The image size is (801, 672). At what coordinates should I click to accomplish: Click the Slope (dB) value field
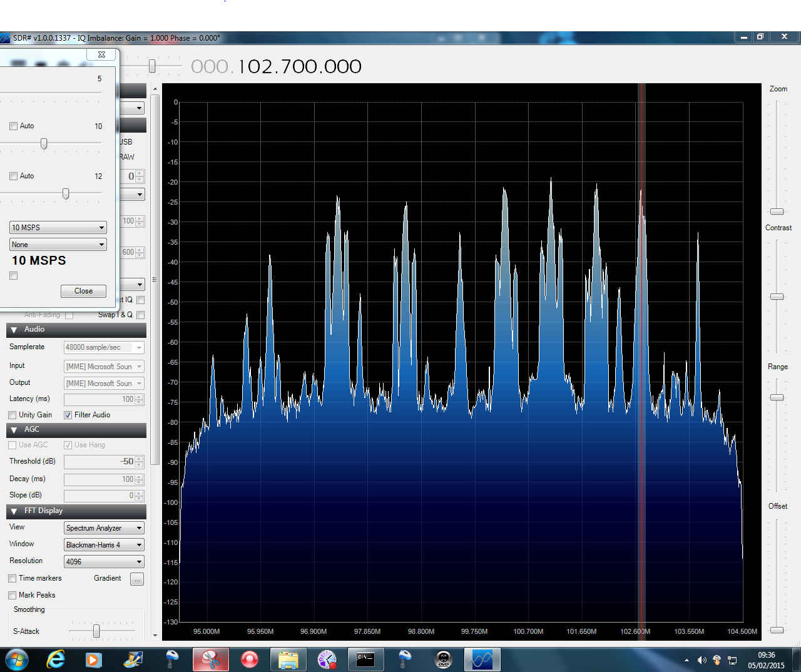click(x=104, y=496)
